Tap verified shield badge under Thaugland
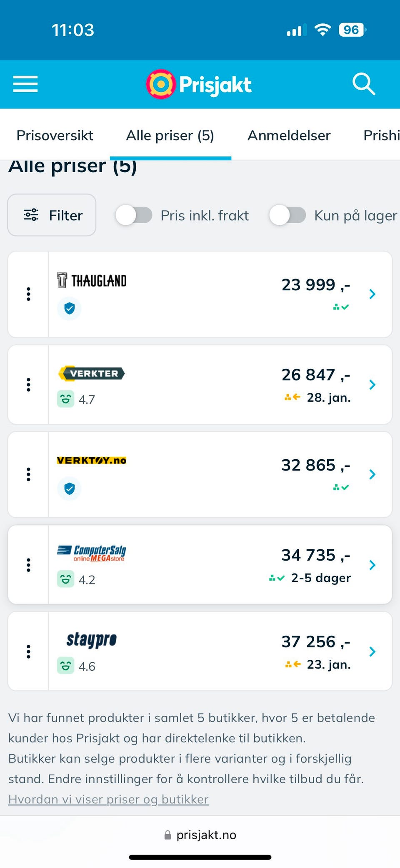 (69, 308)
